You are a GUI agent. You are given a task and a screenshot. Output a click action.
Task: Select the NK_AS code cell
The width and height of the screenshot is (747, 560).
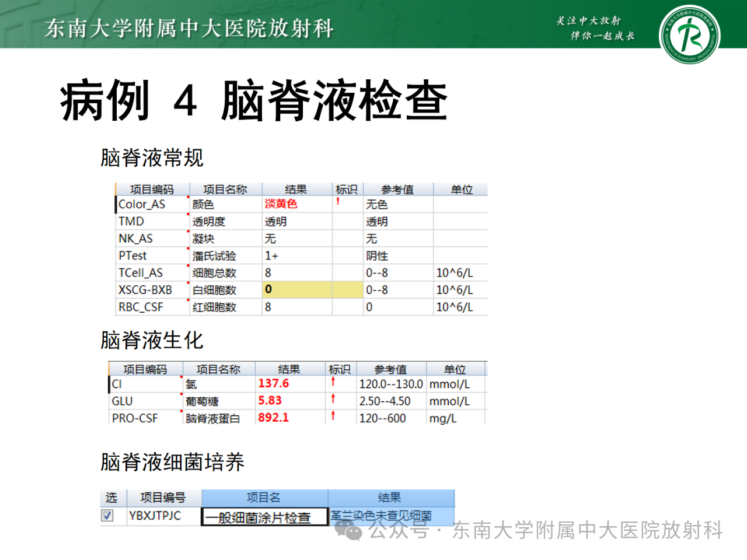click(x=152, y=239)
